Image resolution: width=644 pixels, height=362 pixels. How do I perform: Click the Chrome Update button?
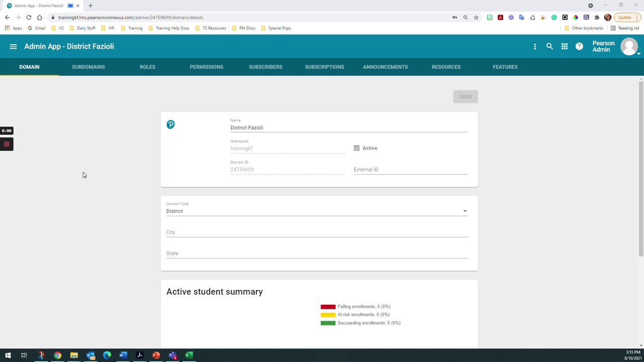click(x=627, y=17)
